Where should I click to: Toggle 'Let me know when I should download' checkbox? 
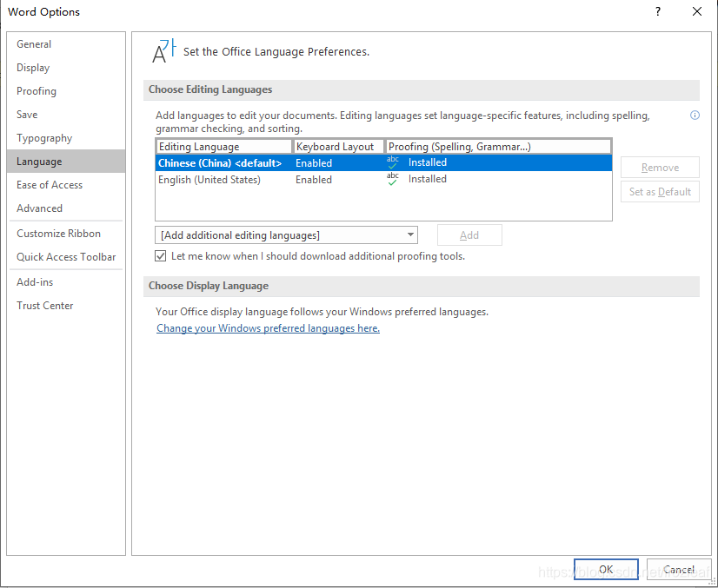pos(160,256)
